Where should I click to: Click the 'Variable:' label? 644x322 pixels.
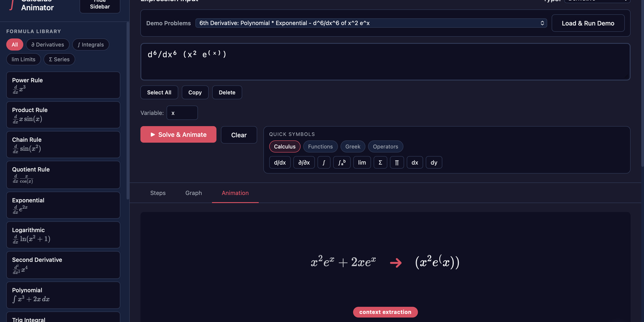[152, 113]
